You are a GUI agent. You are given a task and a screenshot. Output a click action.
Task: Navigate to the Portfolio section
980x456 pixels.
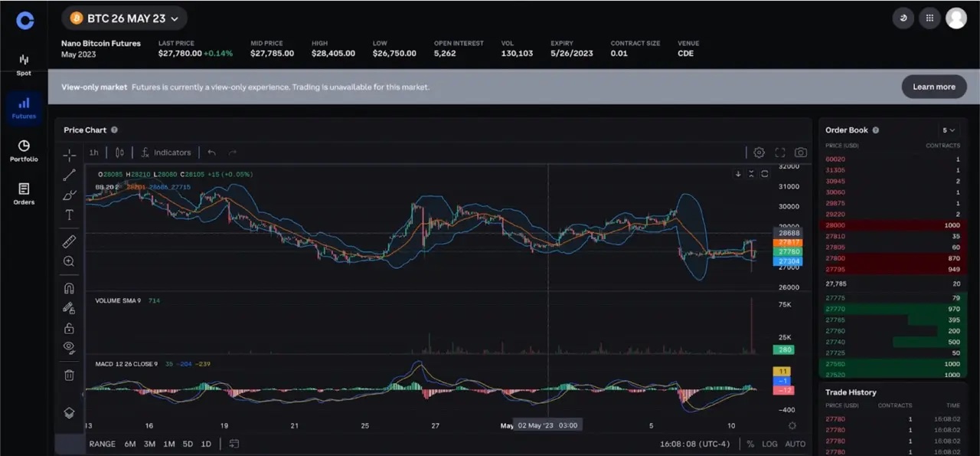coord(23,150)
